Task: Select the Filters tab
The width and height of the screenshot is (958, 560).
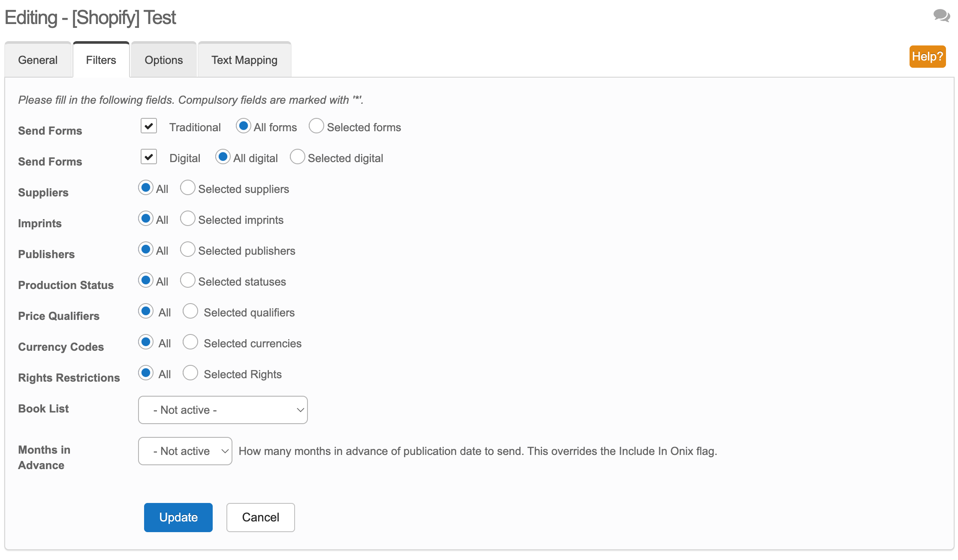Action: [x=101, y=60]
